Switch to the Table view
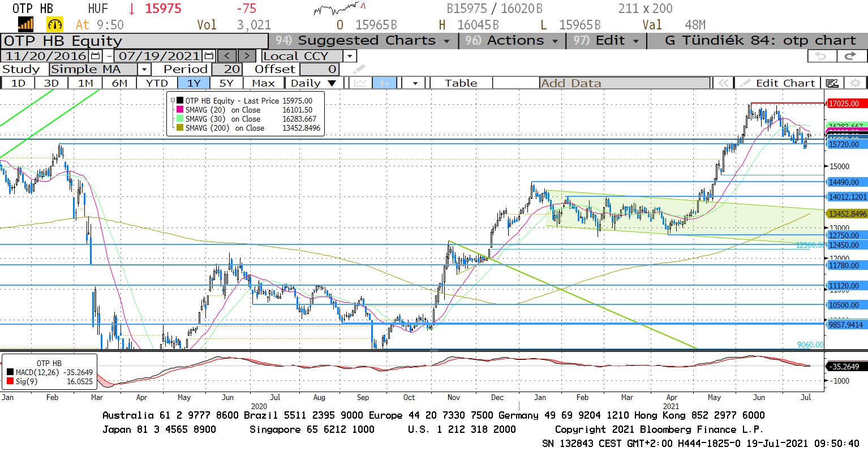This screenshot has height=460, width=868. click(461, 83)
